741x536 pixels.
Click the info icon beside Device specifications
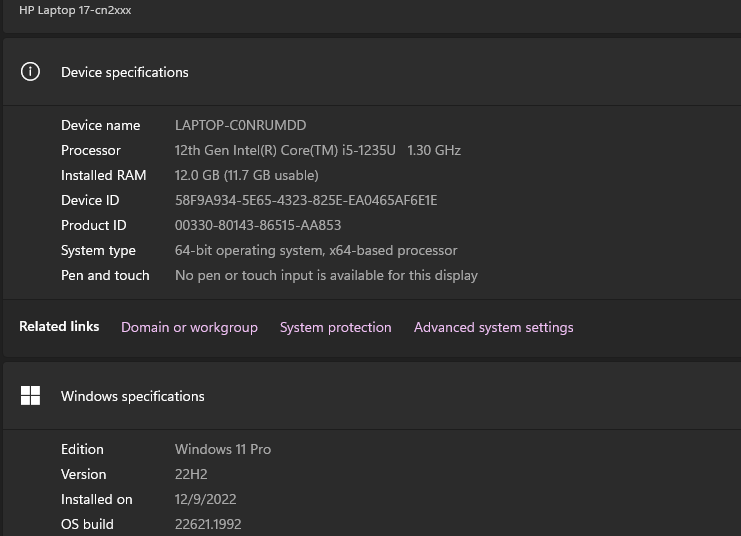[31, 72]
